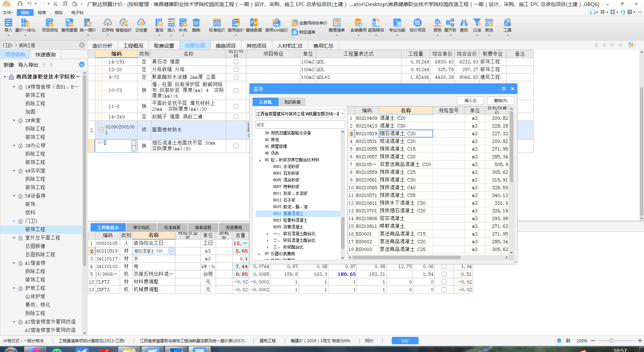
Task: Open the 江西省 定额 library dropdown
Action: [x=342, y=114]
